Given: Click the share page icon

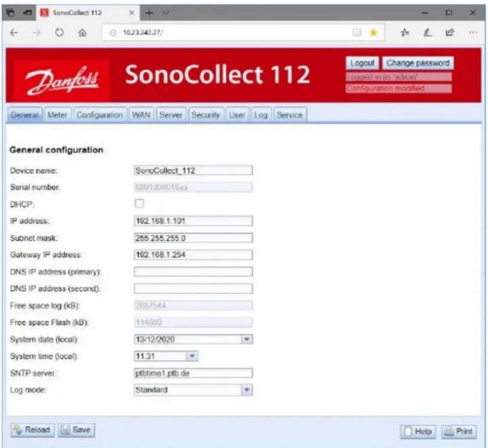Looking at the screenshot, I should (x=450, y=32).
